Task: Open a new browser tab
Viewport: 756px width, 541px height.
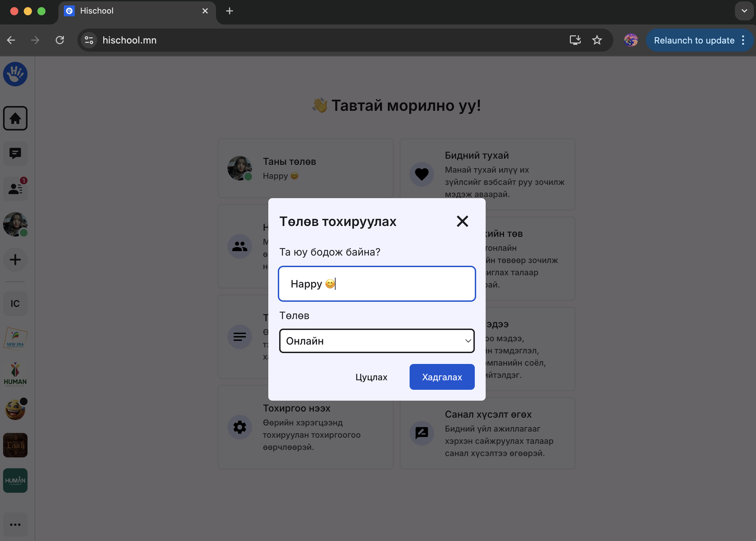Action: click(230, 11)
